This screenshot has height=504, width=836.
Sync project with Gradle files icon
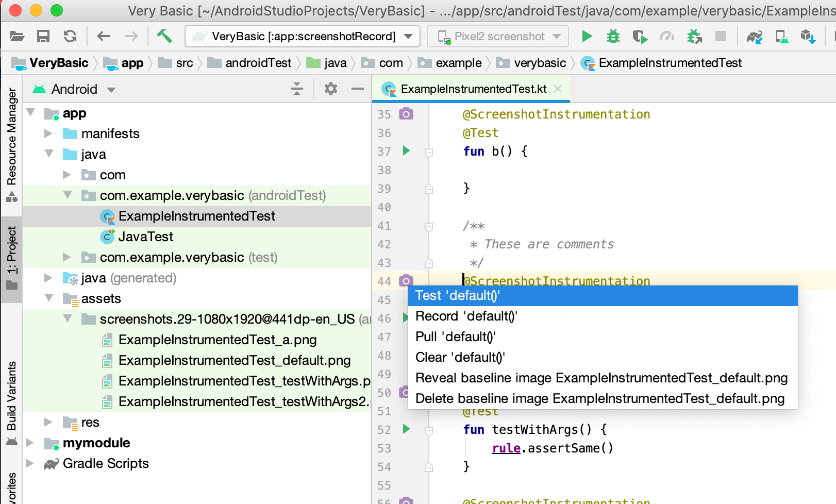755,37
